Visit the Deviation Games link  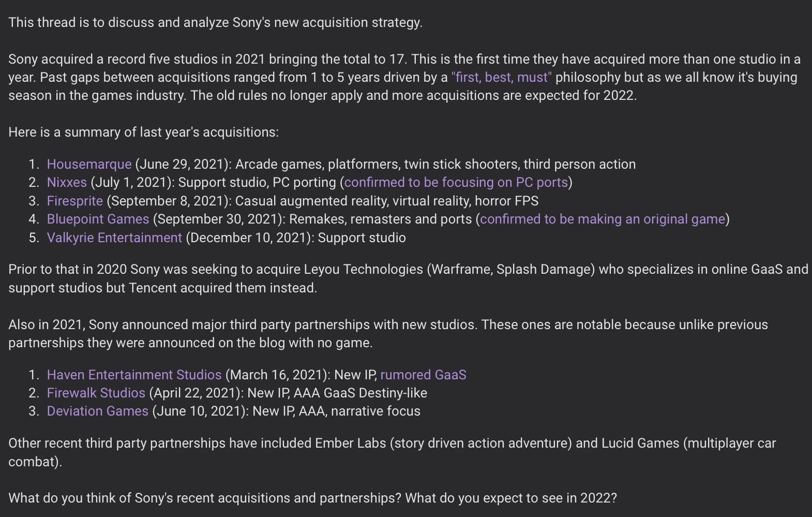[x=97, y=411]
